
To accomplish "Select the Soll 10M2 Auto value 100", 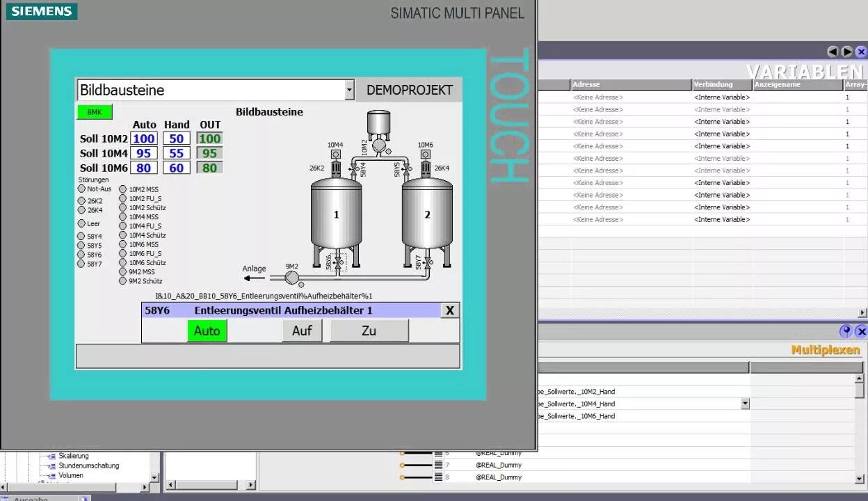I will [144, 138].
